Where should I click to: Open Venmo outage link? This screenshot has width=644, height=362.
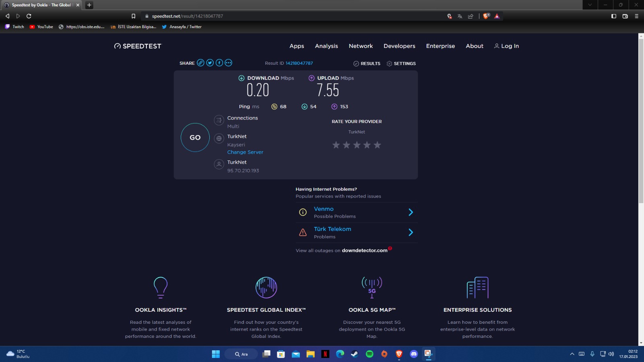pyautogui.click(x=324, y=209)
